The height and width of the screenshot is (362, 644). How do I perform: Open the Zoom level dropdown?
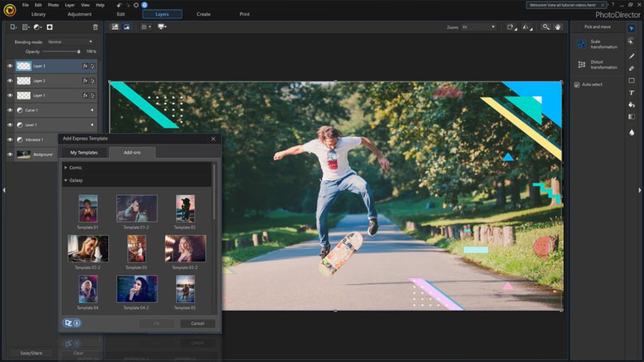click(478, 27)
